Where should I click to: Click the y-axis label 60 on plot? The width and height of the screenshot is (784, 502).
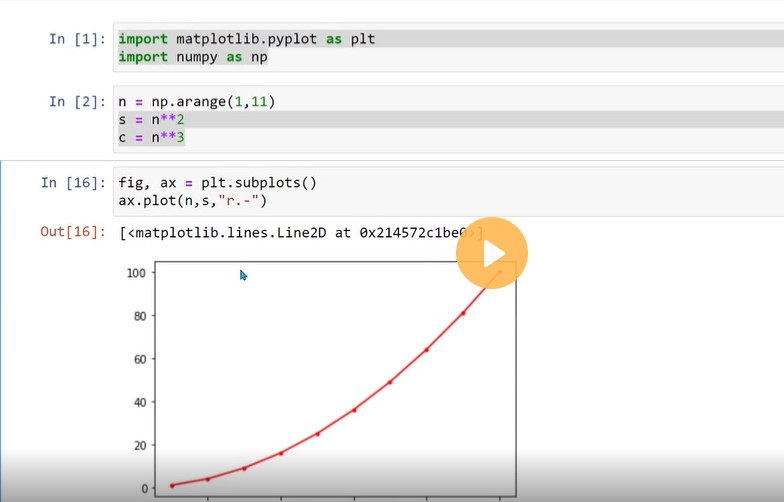140,359
